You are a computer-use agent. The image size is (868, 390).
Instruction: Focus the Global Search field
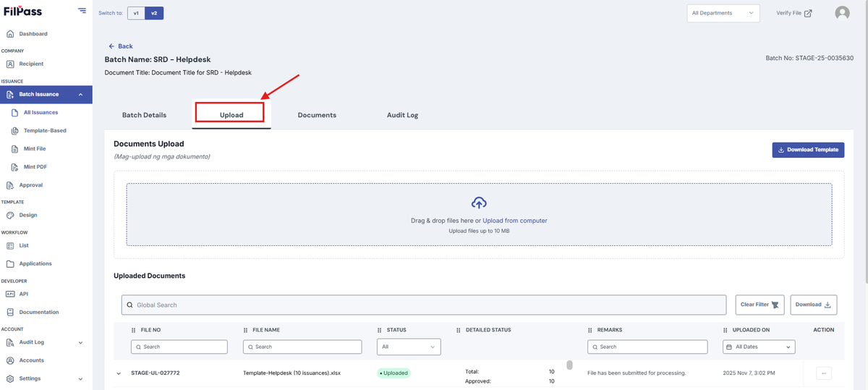[x=424, y=305]
